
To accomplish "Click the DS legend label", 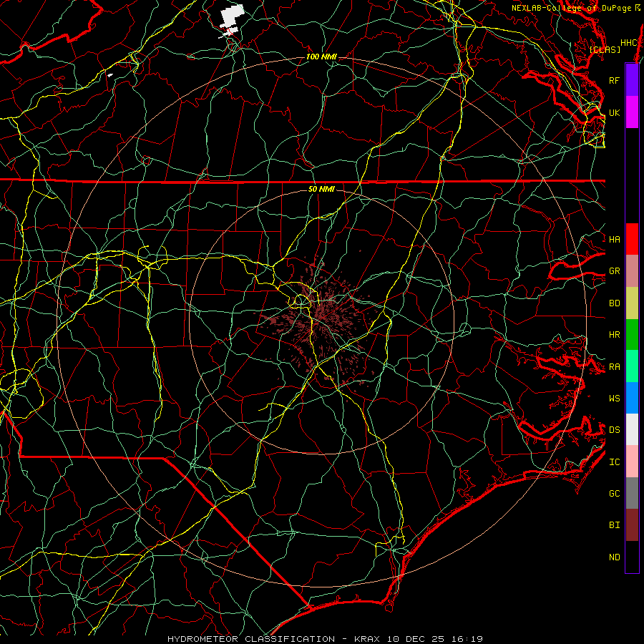I will click(x=614, y=430).
